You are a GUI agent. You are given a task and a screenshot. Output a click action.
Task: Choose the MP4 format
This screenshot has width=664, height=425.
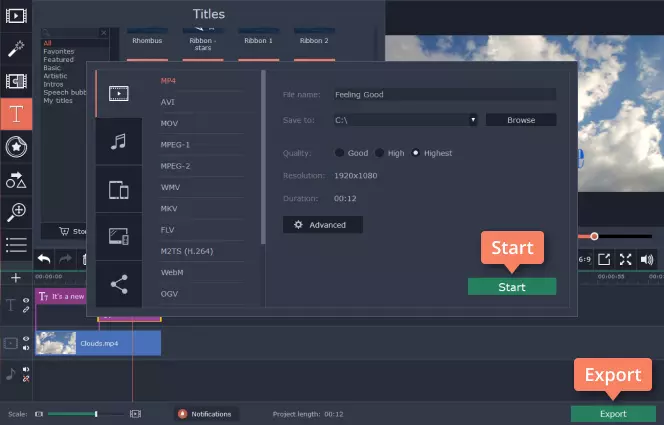point(168,81)
